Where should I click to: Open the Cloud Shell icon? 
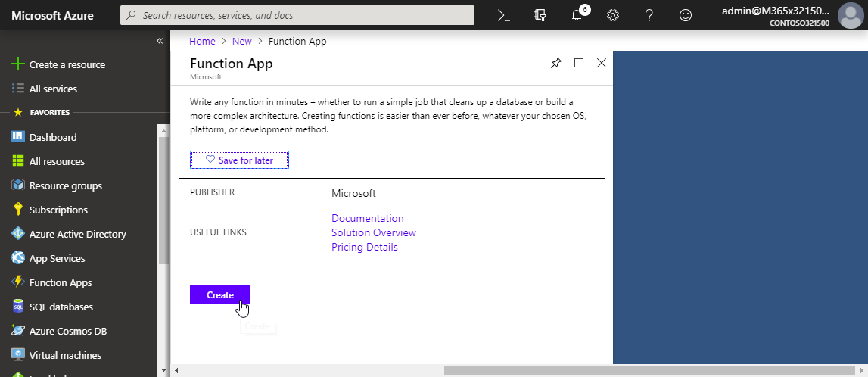[504, 15]
